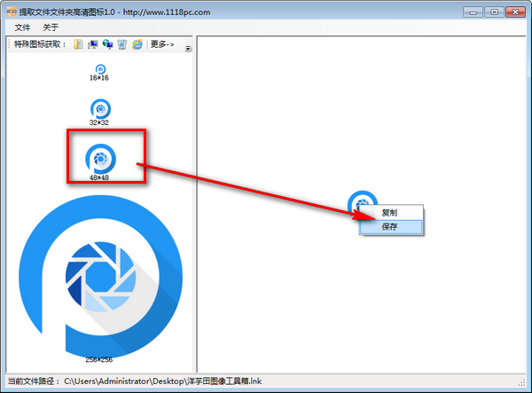532x393 pixels.
Task: Open the 文件 menu
Action: (x=22, y=28)
